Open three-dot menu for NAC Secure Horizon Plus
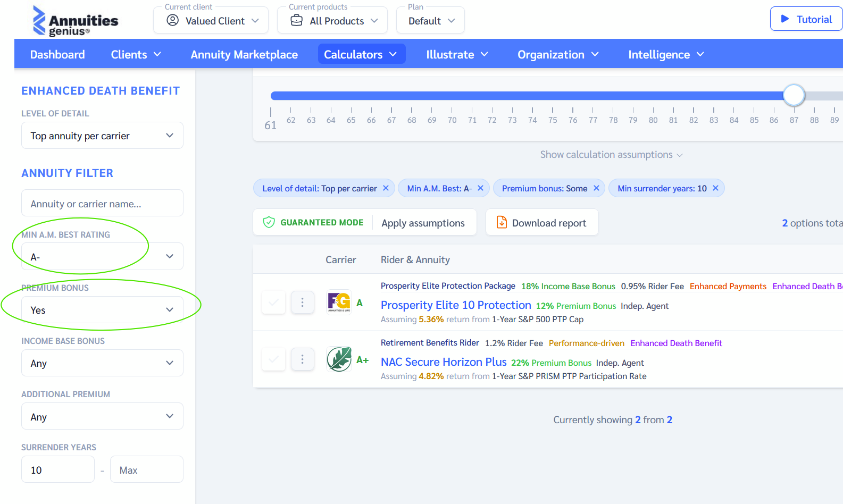Image resolution: width=843 pixels, height=504 pixels. (302, 359)
